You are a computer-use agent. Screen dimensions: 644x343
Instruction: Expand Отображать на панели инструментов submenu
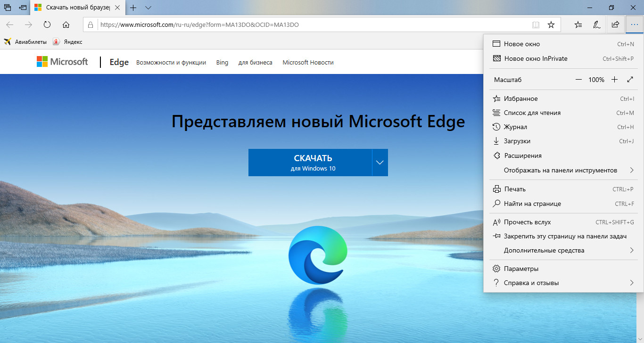pos(563,170)
